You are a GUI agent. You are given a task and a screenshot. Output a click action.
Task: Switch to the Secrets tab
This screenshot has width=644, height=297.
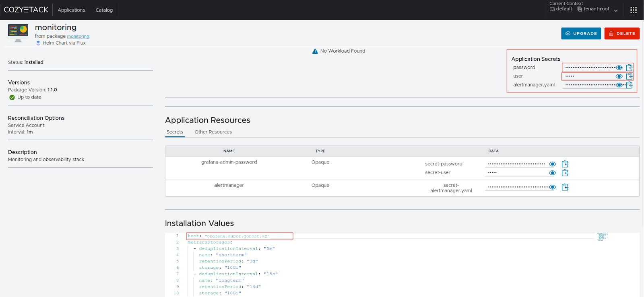point(175,132)
